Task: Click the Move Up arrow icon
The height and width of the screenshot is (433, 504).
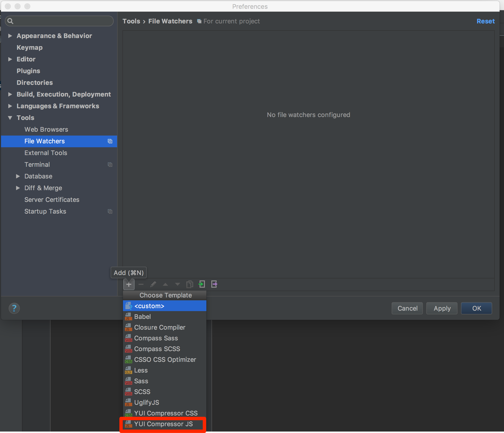Action: point(165,284)
